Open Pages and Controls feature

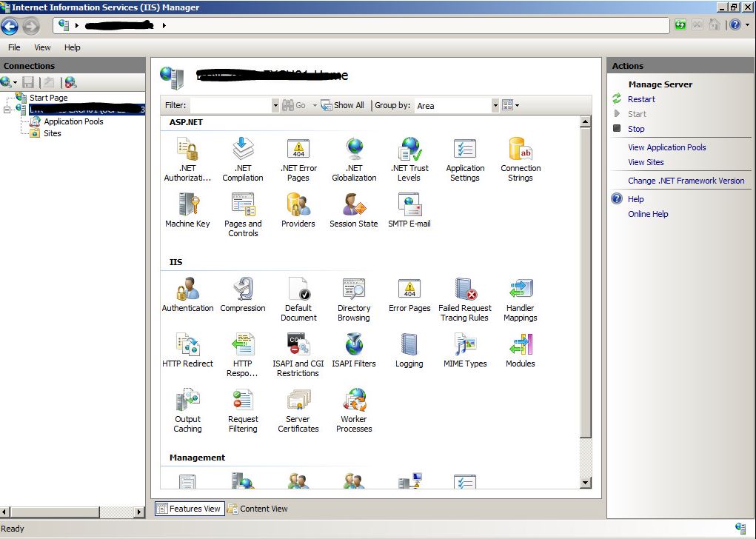243,215
